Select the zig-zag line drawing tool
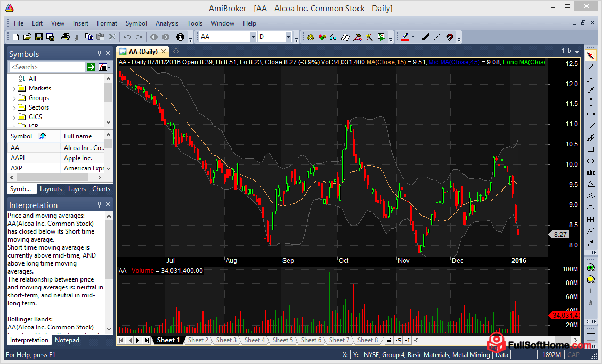The width and height of the screenshot is (602, 364). pos(590,231)
